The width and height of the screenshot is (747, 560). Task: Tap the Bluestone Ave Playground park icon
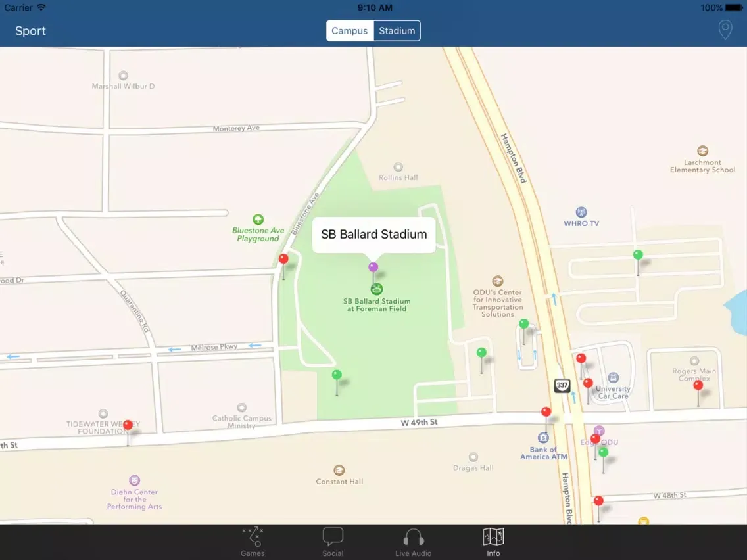coord(258,219)
